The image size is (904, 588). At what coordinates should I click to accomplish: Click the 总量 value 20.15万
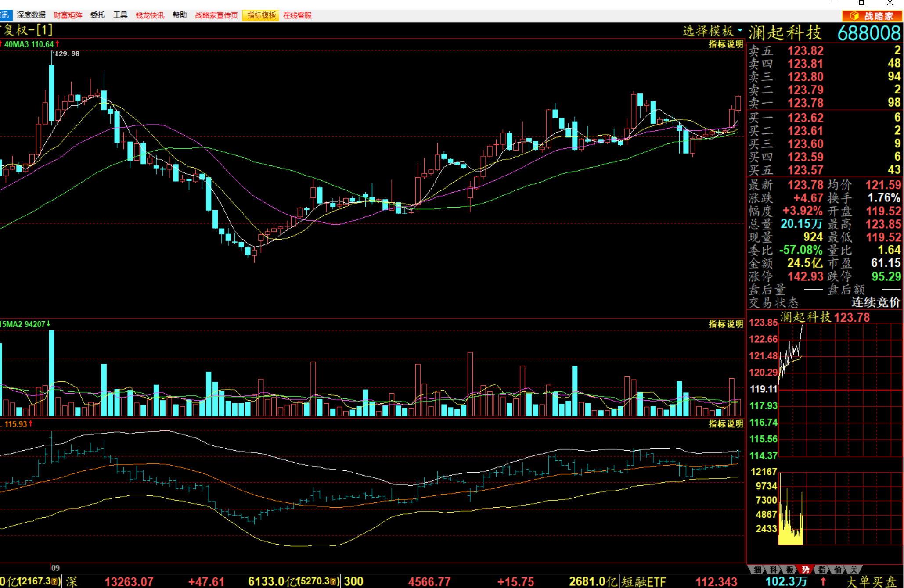[801, 224]
